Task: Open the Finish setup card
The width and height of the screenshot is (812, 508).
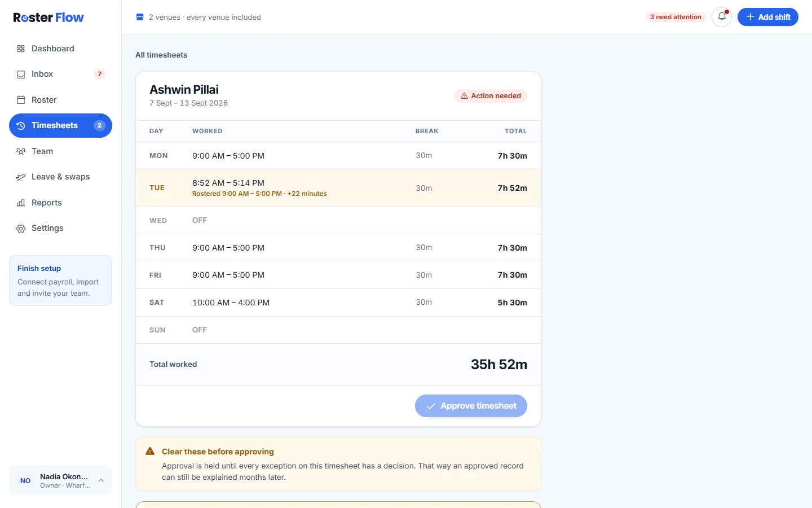Action: coord(60,281)
